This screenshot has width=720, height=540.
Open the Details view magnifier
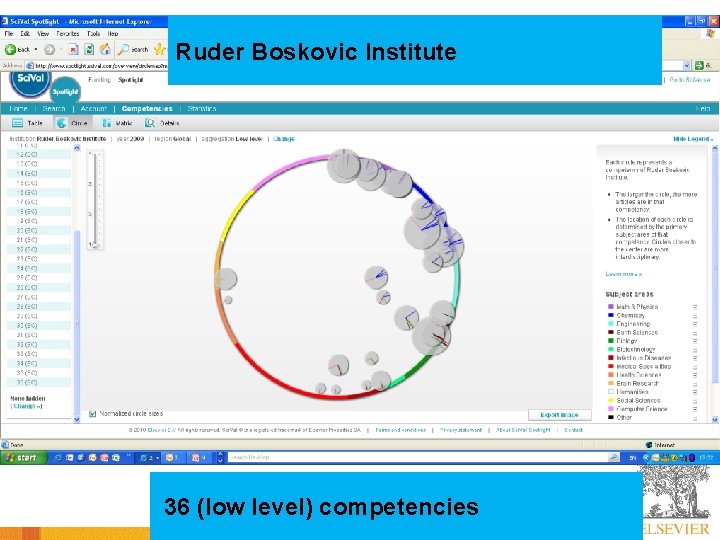150,123
